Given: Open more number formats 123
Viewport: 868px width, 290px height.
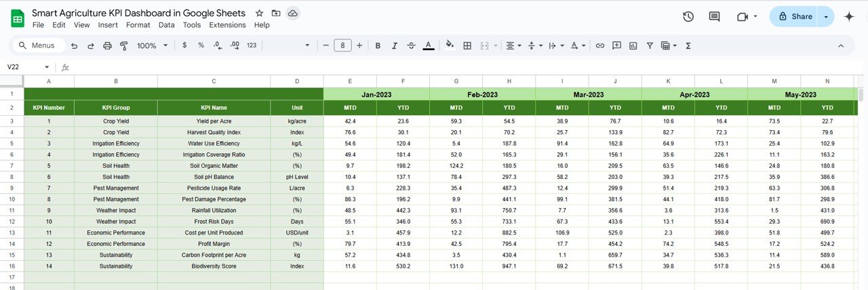Looking at the screenshot, I should coord(252,45).
